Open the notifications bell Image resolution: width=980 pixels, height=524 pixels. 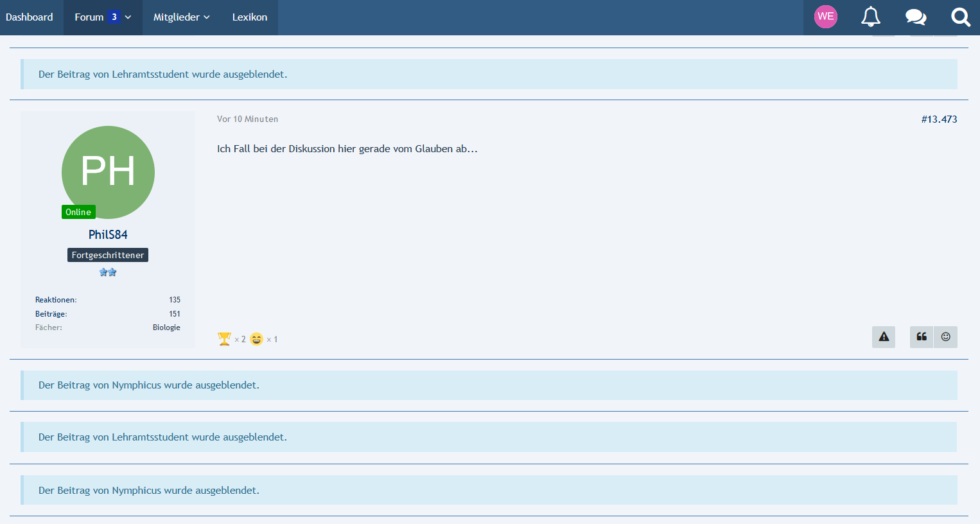pyautogui.click(x=870, y=17)
